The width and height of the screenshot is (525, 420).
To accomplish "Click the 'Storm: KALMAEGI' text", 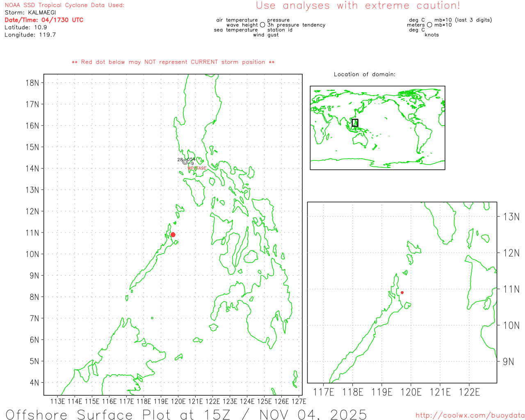I will click(x=30, y=13).
